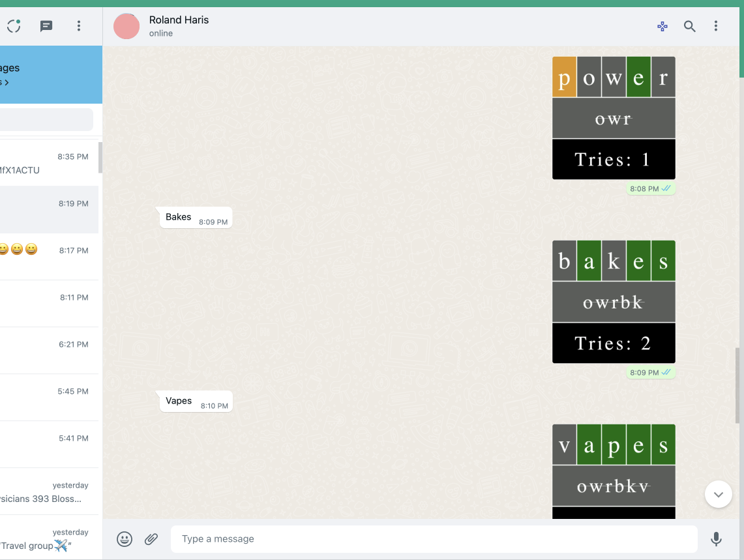Click Roland Haris's profile picture
The height and width of the screenshot is (560, 744).
[x=126, y=26]
